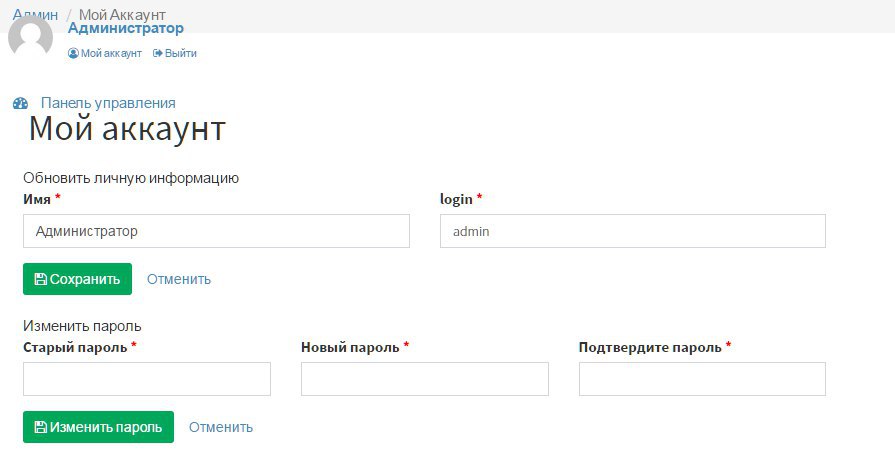Click the user avatar image

point(30,35)
